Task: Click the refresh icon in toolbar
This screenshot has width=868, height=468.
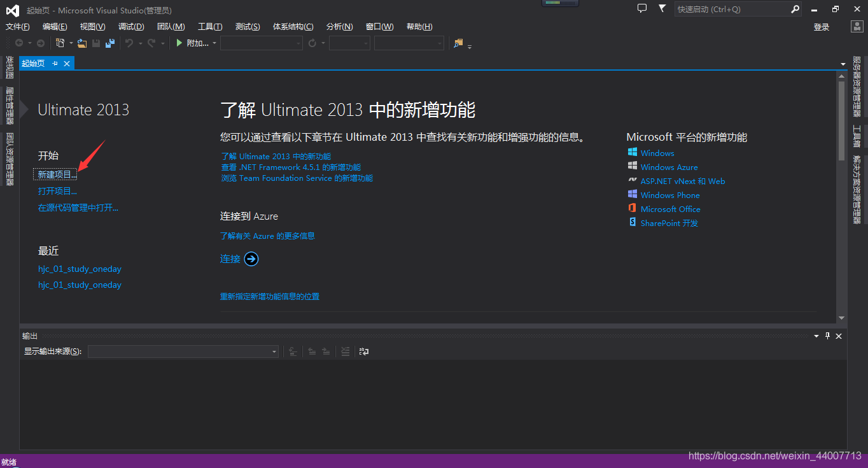Action: (x=312, y=43)
